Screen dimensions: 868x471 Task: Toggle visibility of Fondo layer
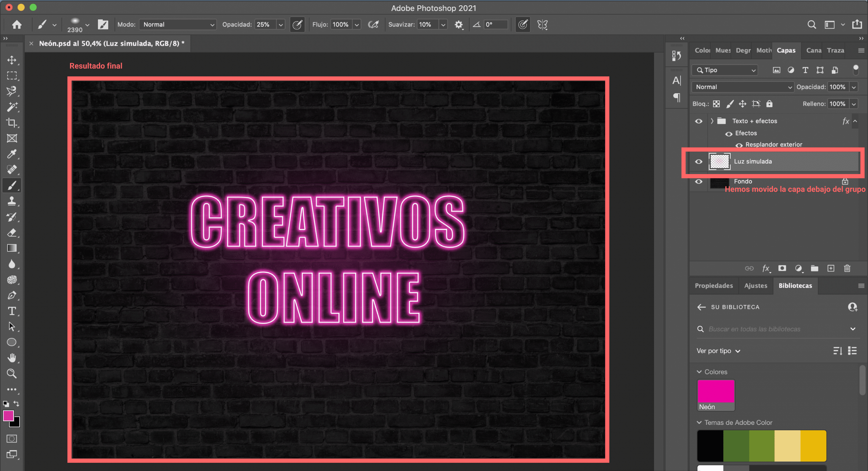point(699,180)
